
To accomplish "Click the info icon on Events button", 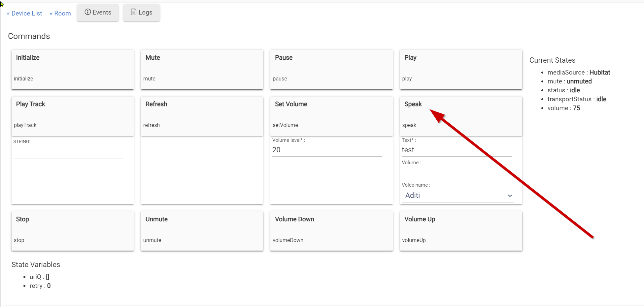I will (88, 12).
